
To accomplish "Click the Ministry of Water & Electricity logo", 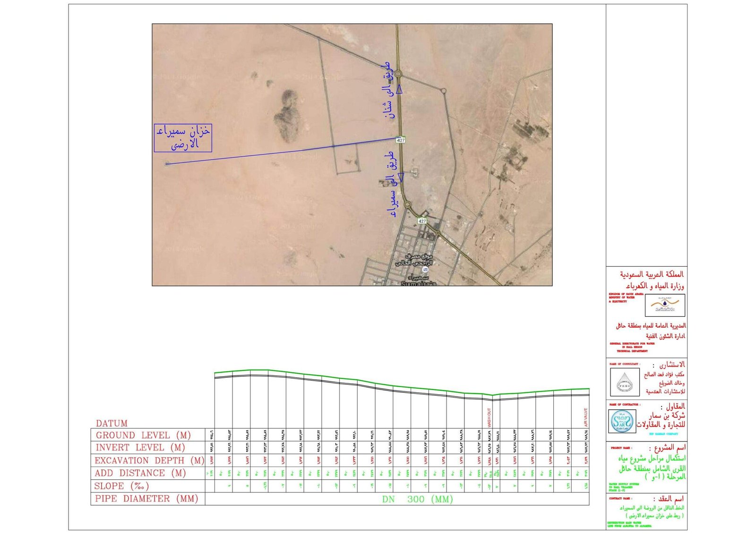I will point(665,305).
